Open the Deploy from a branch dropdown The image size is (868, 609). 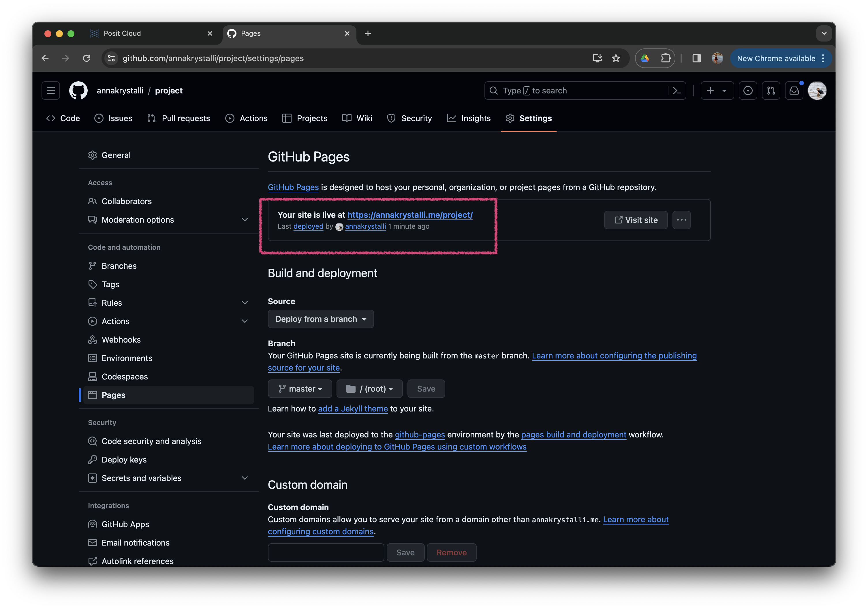[x=321, y=319]
